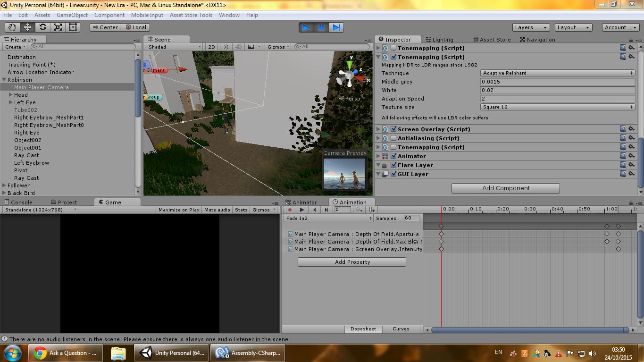644x362 pixels.
Task: Open Standalone (1024x768) aspect dropdown
Action: click(x=40, y=210)
